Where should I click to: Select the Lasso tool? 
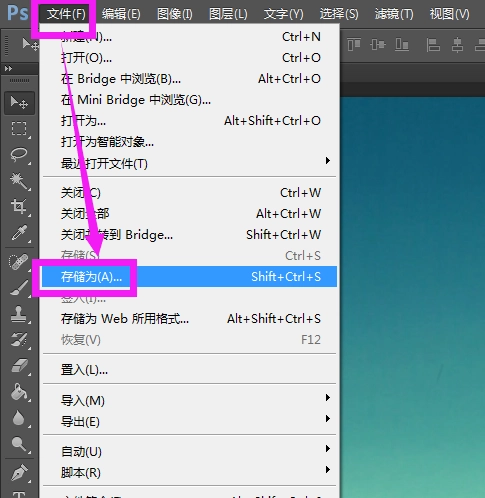point(19,155)
